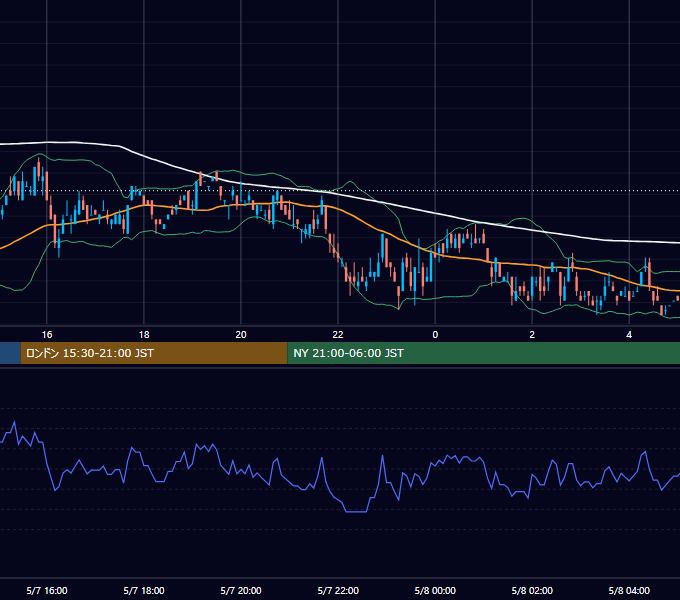
Task: Click the blue session bar segment before ロンドン
Action: pyautogui.click(x=10, y=353)
